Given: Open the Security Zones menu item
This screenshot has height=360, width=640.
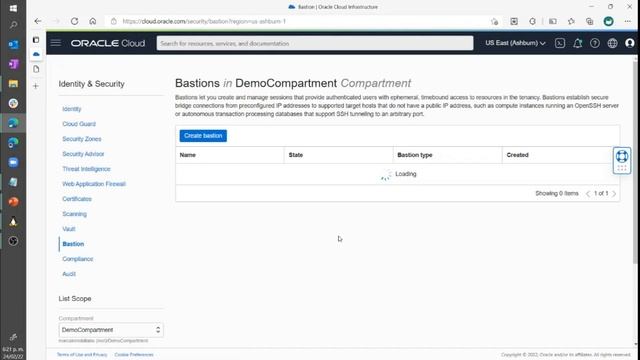Looking at the screenshot, I should [x=82, y=139].
